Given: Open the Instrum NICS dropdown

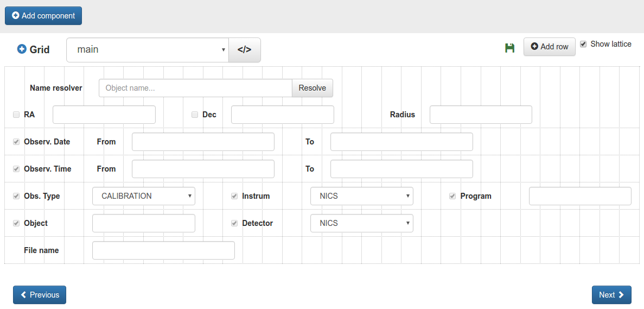Looking at the screenshot, I should coord(362,196).
